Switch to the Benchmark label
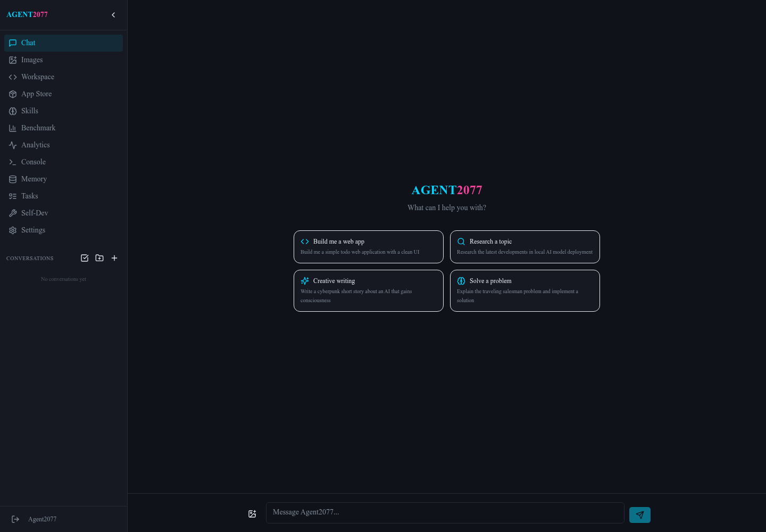 (38, 128)
